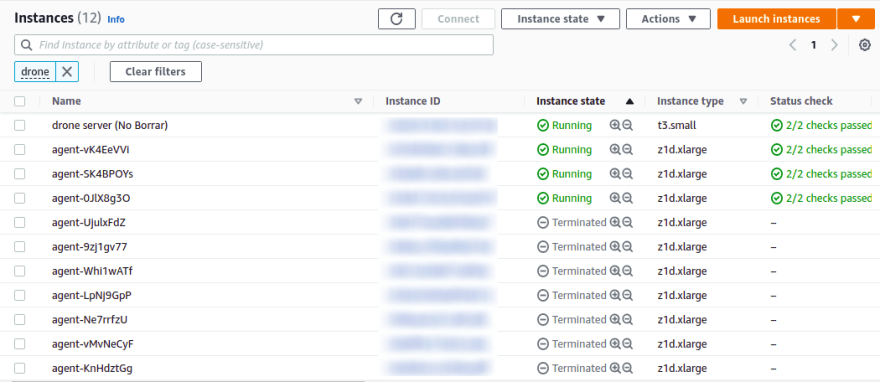Toggle Instance state sort arrow
880x382 pixels.
pyautogui.click(x=629, y=102)
